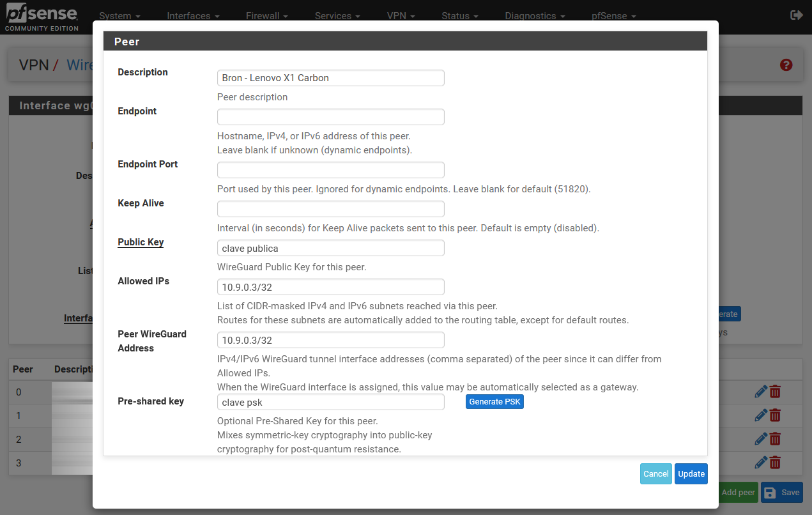812x515 pixels.
Task: Click the Generate PSK button
Action: pyautogui.click(x=494, y=402)
